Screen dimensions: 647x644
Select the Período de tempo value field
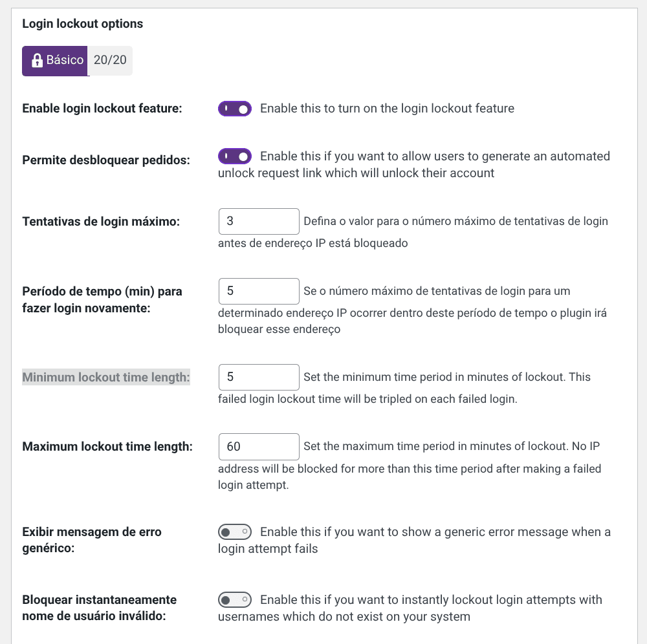pos(258,291)
